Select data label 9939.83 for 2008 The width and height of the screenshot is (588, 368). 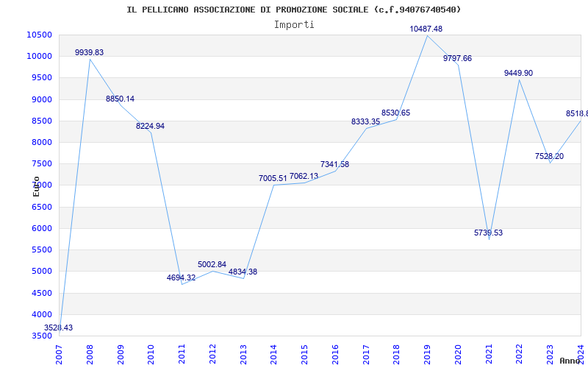click(89, 52)
